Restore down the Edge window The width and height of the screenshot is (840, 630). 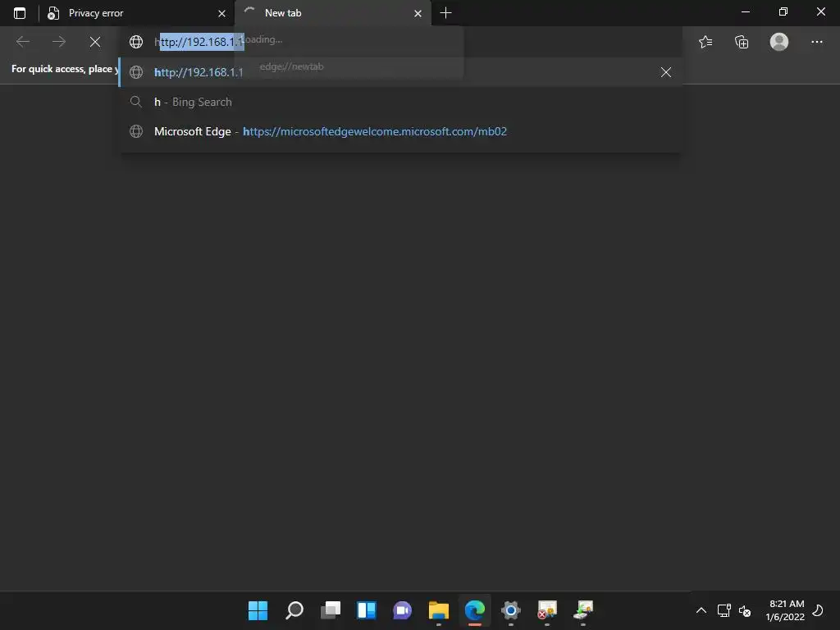click(x=783, y=11)
